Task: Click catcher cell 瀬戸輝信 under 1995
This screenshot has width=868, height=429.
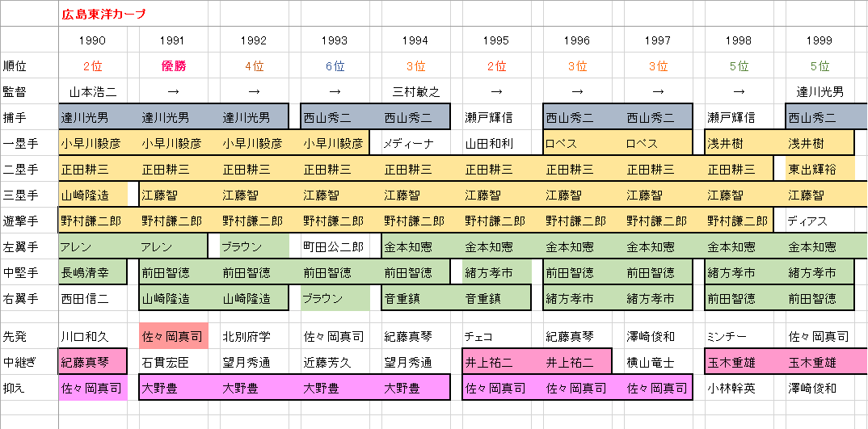Action: pyautogui.click(x=496, y=117)
